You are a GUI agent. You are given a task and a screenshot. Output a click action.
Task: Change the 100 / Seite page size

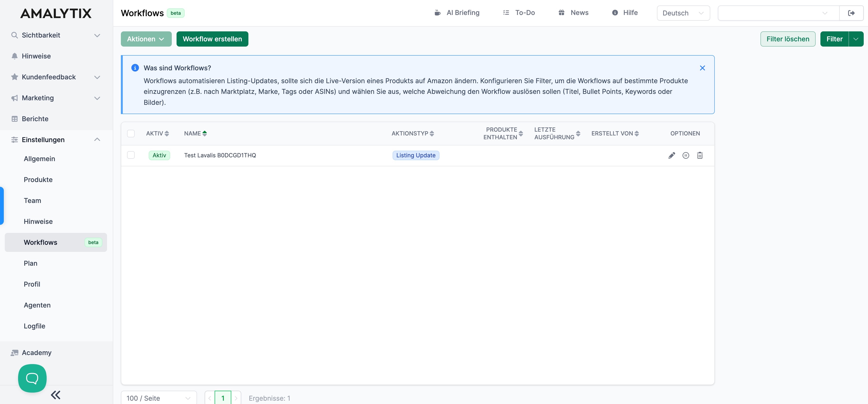(158, 398)
